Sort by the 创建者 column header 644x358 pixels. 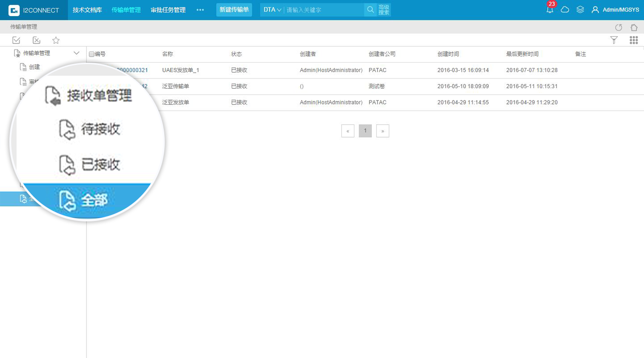[x=308, y=54]
